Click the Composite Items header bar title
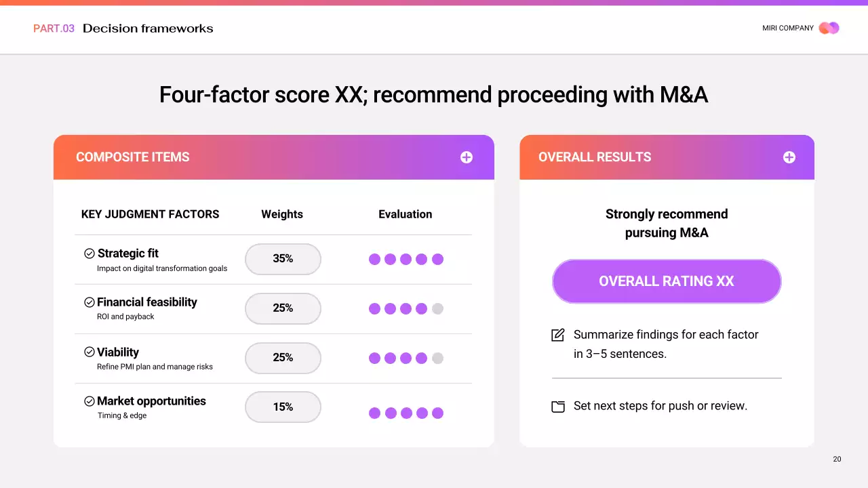 tap(133, 157)
